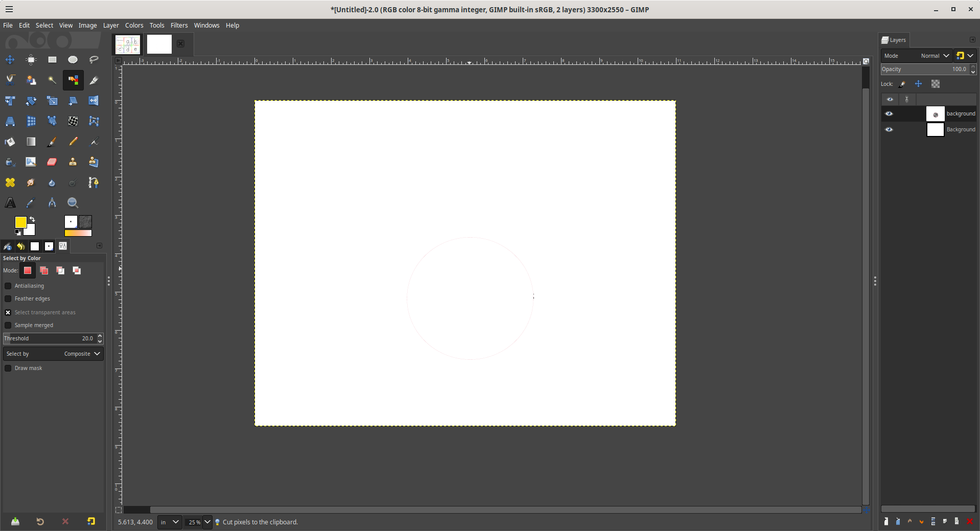Click the foreground yellow color swatch
The image size is (980, 531).
(x=20, y=222)
